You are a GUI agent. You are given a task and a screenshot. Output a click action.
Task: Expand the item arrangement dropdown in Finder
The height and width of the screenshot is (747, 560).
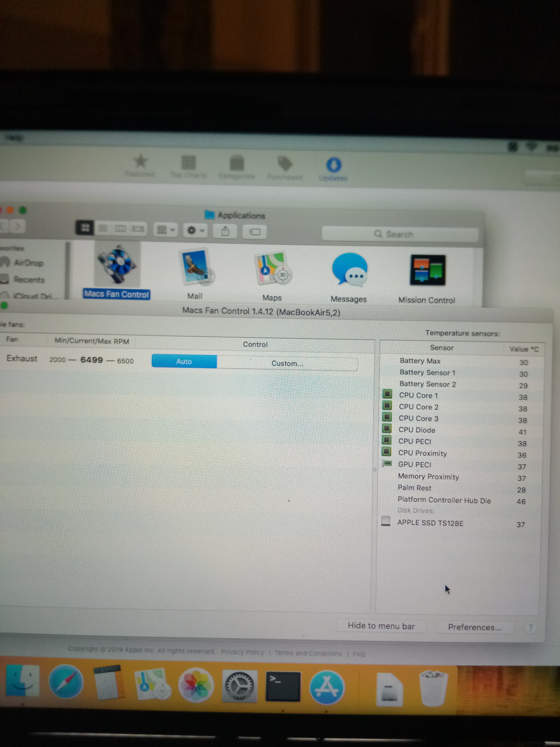tap(166, 230)
